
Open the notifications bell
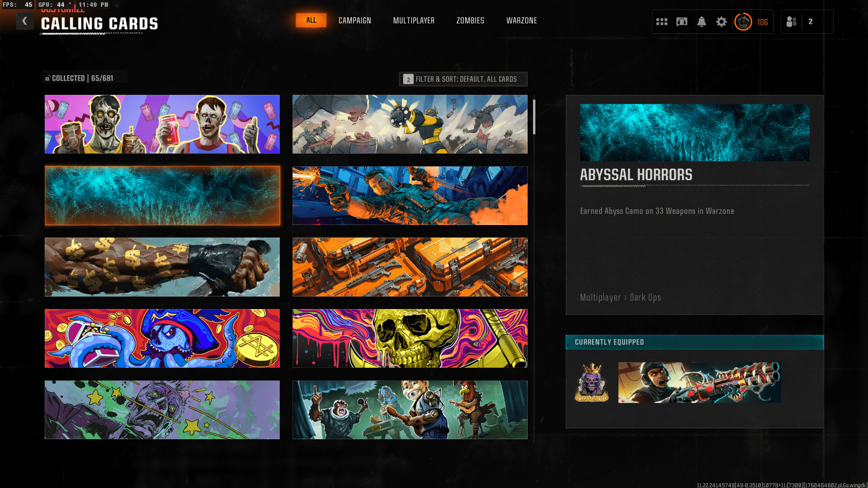click(x=702, y=22)
